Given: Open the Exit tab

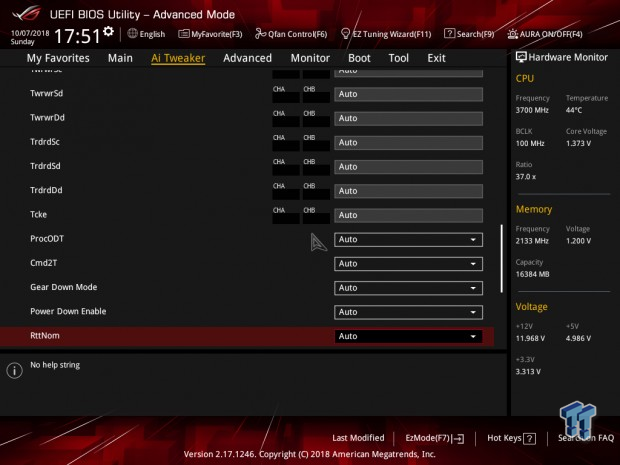Looking at the screenshot, I should coord(436,58).
